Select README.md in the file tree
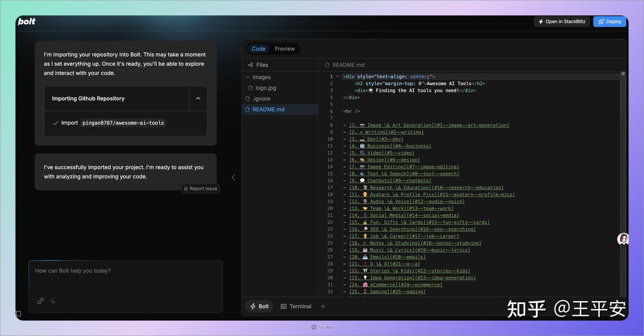The image size is (644, 336). pos(280,109)
